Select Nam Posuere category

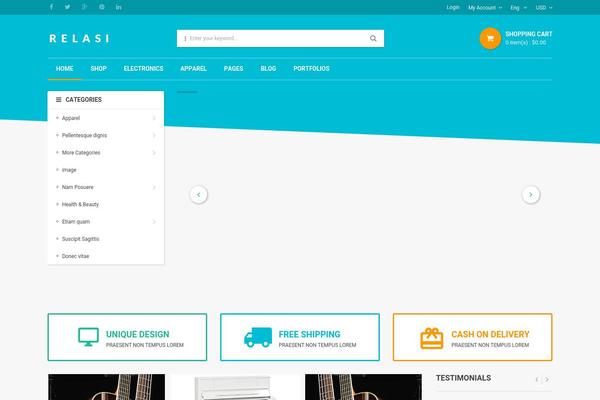[x=77, y=187]
